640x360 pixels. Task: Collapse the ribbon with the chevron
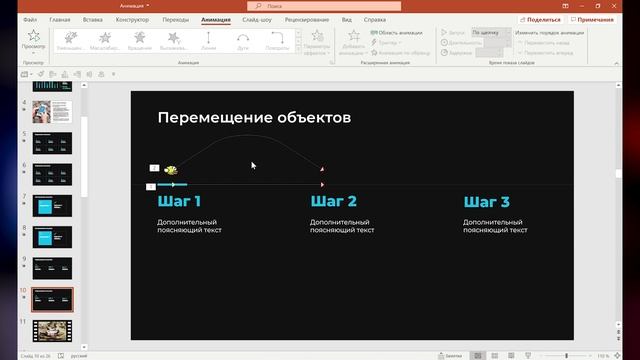(x=616, y=63)
